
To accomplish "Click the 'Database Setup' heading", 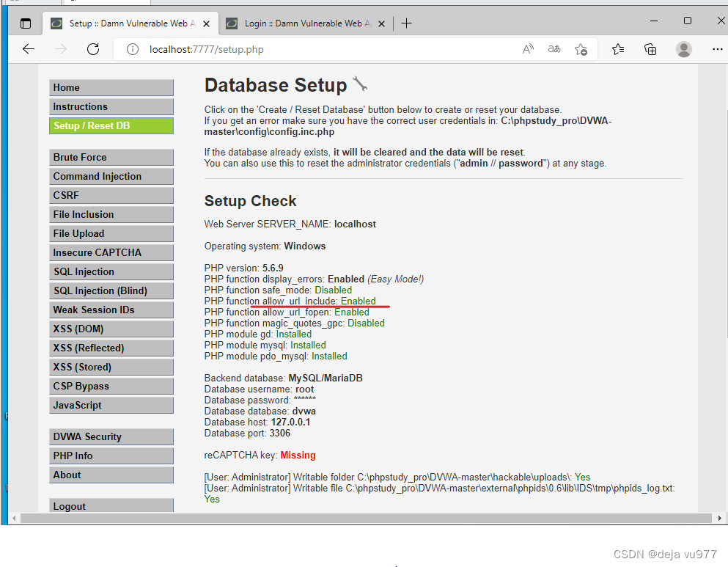I will [276, 85].
